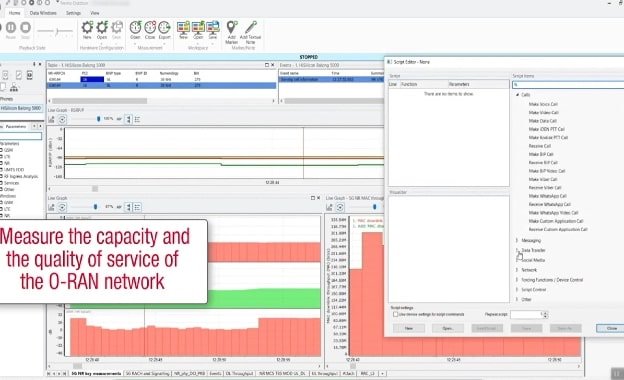Screen dimensions: 624x380
Task: Click the Stop playback button
Action: click(x=25, y=27)
